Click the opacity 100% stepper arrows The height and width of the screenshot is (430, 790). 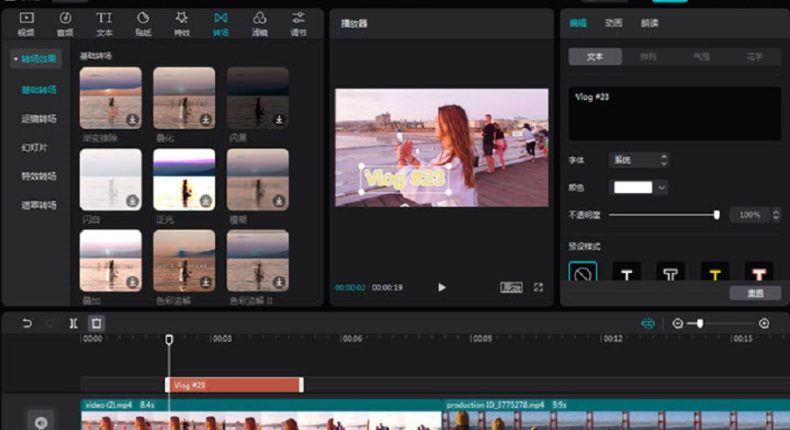[776, 215]
